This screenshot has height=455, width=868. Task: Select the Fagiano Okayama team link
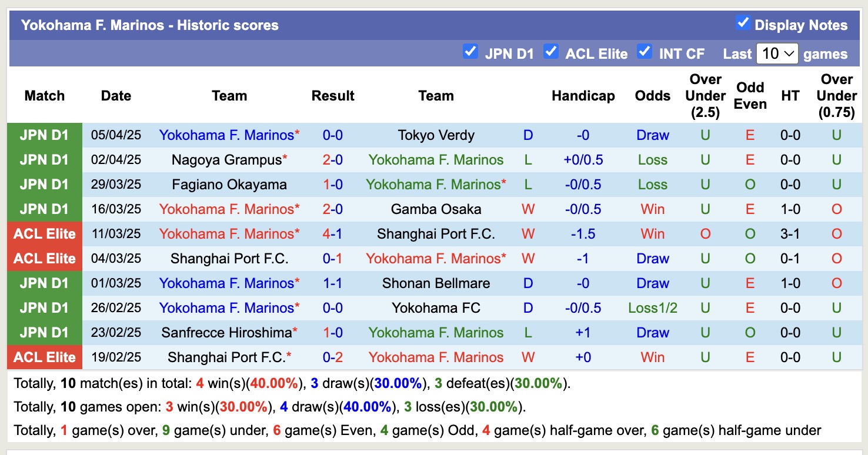point(229,185)
